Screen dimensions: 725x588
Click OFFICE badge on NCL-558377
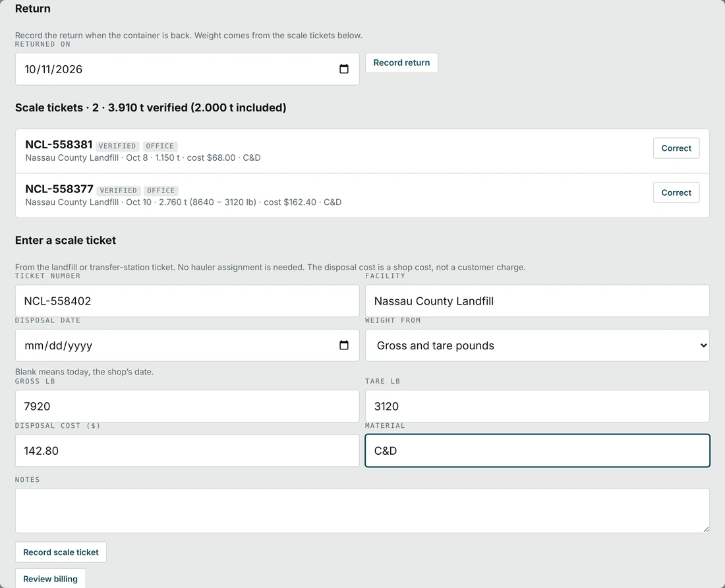coord(161,191)
